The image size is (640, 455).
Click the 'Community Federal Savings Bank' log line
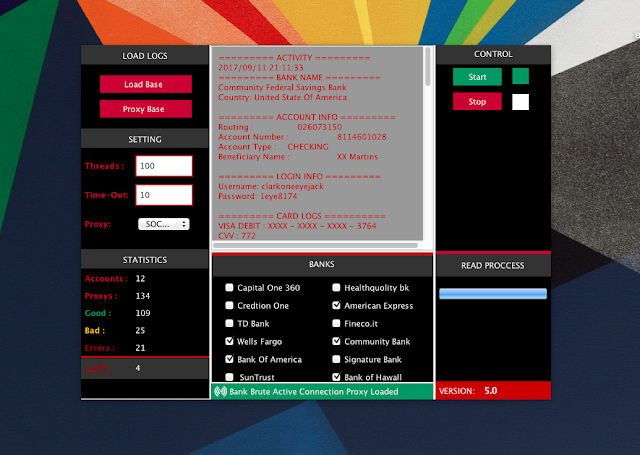pos(282,87)
